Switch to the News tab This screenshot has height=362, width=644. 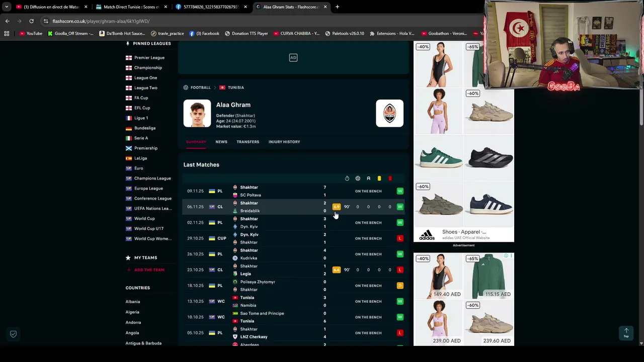221,142
